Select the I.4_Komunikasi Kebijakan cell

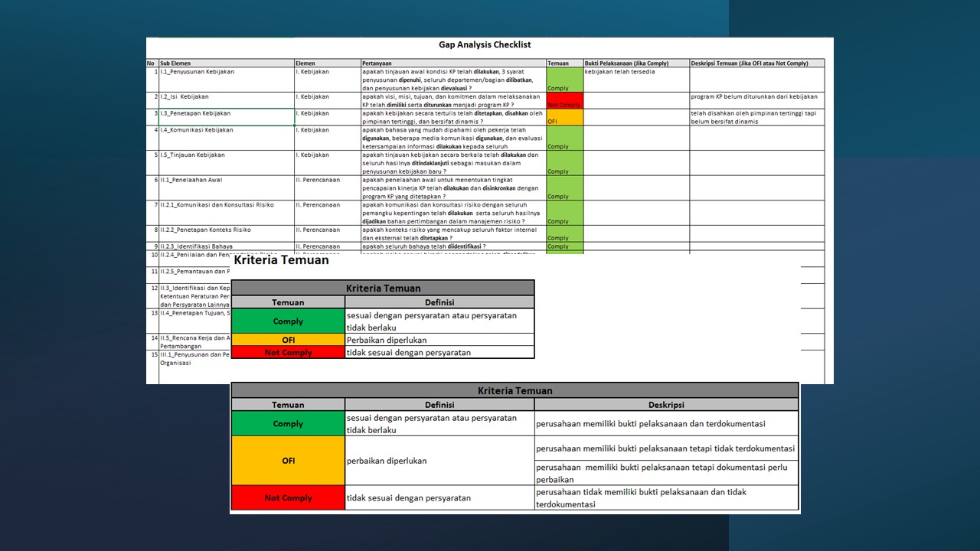[x=226, y=138]
